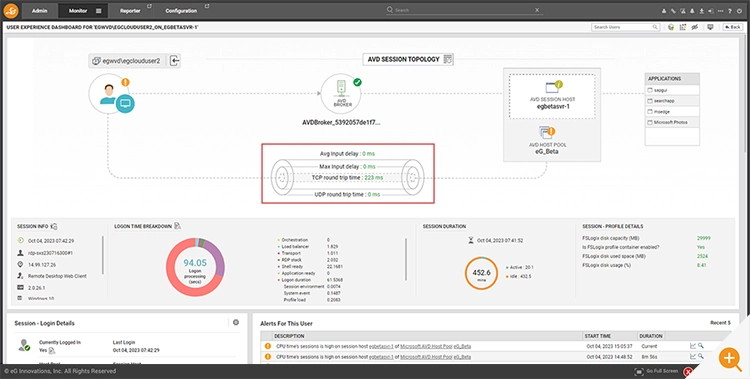Clear the top search with X
Screen dimensions: 750x379
537,10
